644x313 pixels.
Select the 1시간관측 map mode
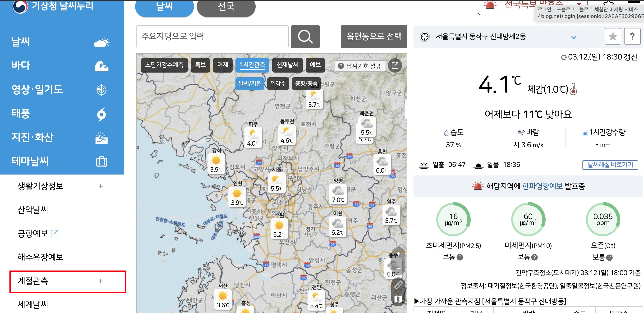(x=252, y=65)
